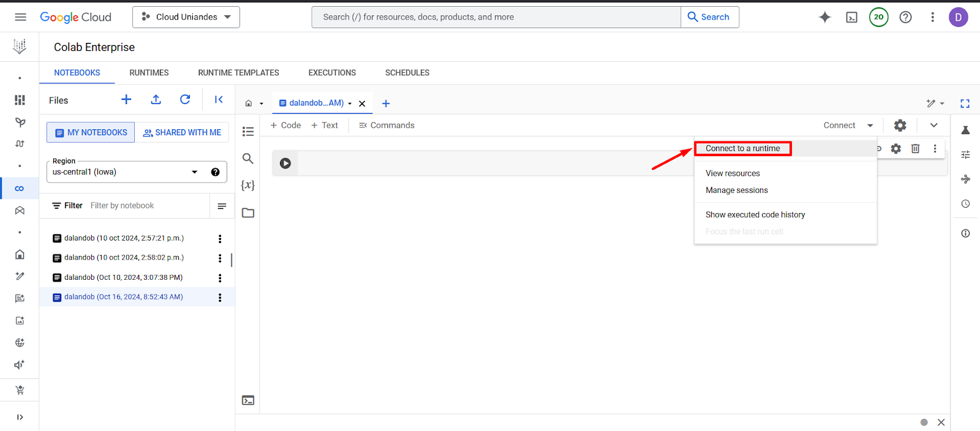Select Manage sessions menu item

click(785, 190)
